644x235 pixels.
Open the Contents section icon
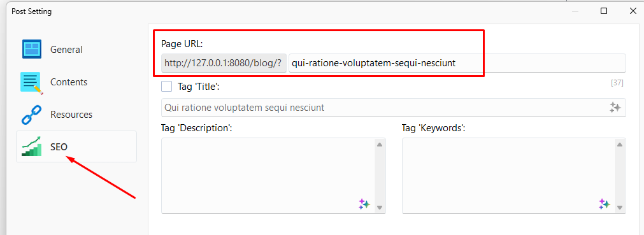[x=32, y=82]
